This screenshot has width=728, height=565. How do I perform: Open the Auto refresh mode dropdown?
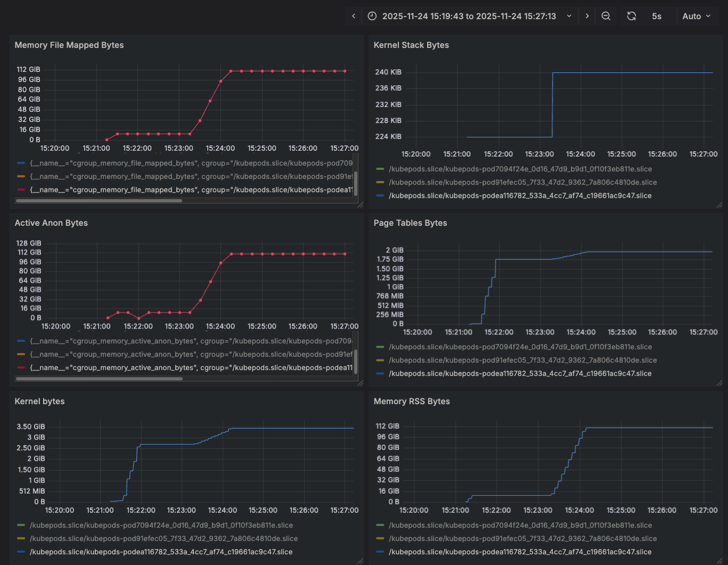(x=697, y=16)
